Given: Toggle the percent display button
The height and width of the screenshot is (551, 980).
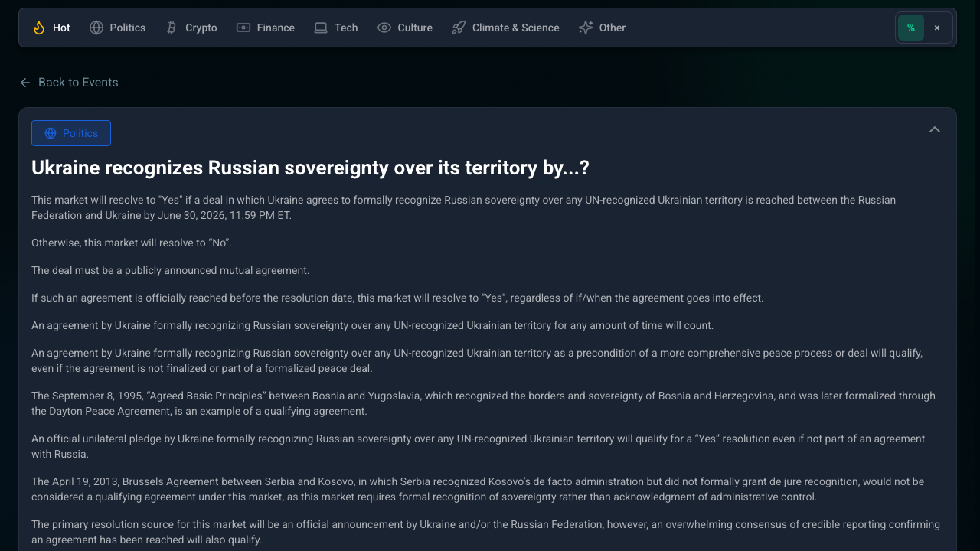Looking at the screenshot, I should pyautogui.click(x=911, y=28).
